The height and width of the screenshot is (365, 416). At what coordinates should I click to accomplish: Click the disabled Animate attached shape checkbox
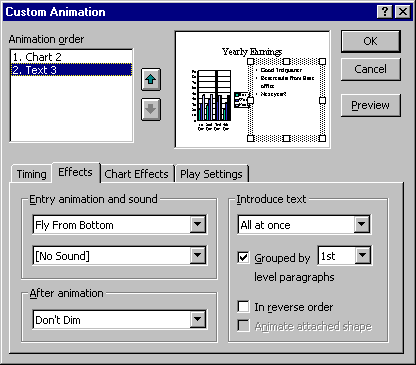(x=243, y=326)
